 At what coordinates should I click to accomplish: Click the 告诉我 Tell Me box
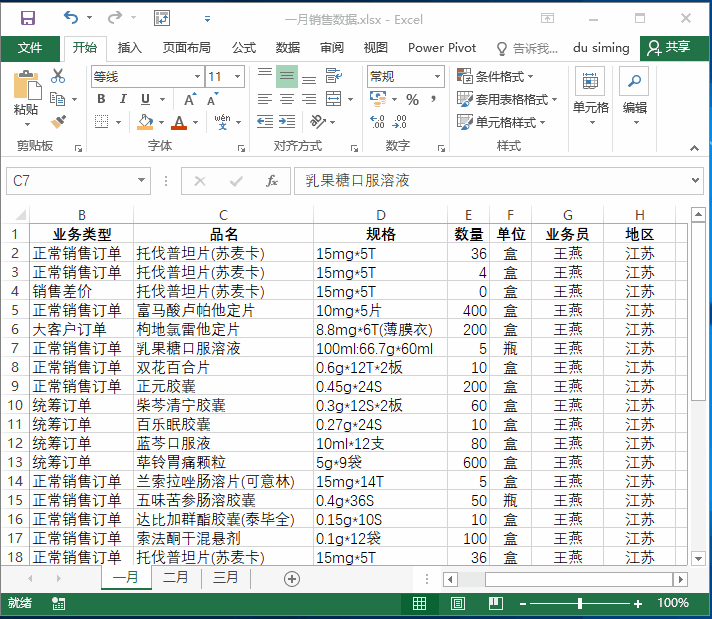point(527,48)
